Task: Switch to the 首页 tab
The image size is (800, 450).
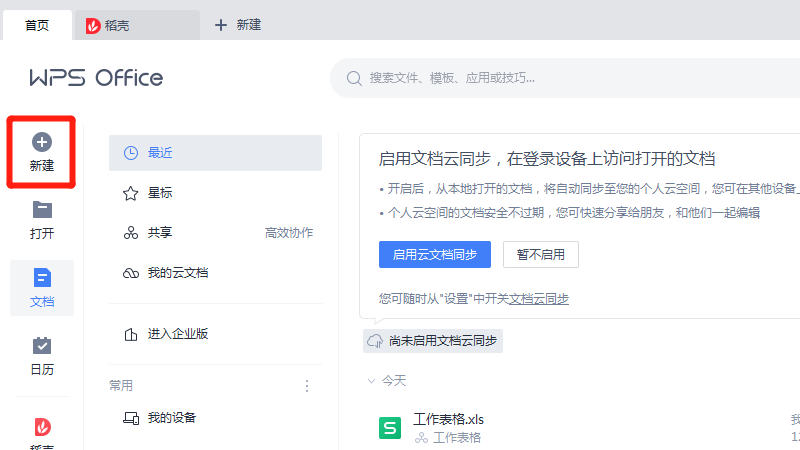Action: point(37,25)
